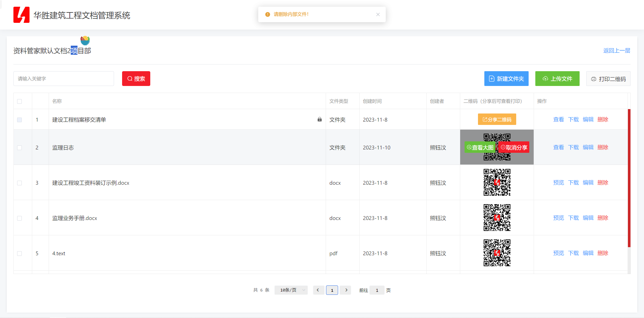Click 删除 for 建设工程档案移交清单
644x318 pixels.
click(x=603, y=120)
